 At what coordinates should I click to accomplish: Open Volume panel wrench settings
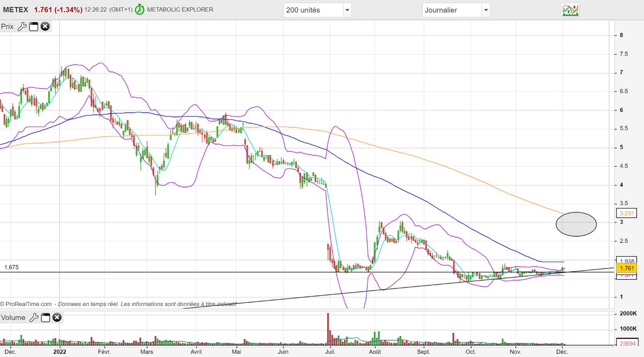click(x=33, y=317)
